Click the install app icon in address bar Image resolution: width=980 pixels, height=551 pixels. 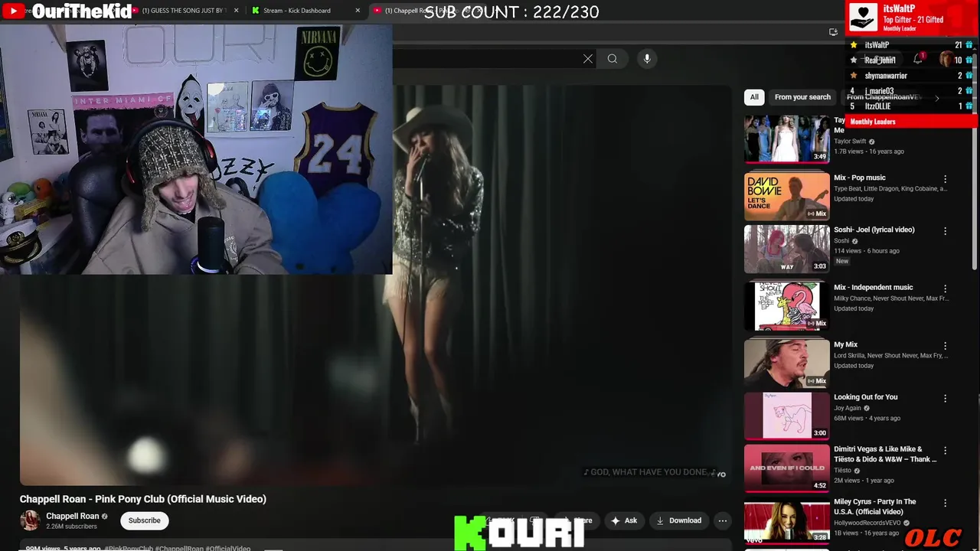point(833,32)
